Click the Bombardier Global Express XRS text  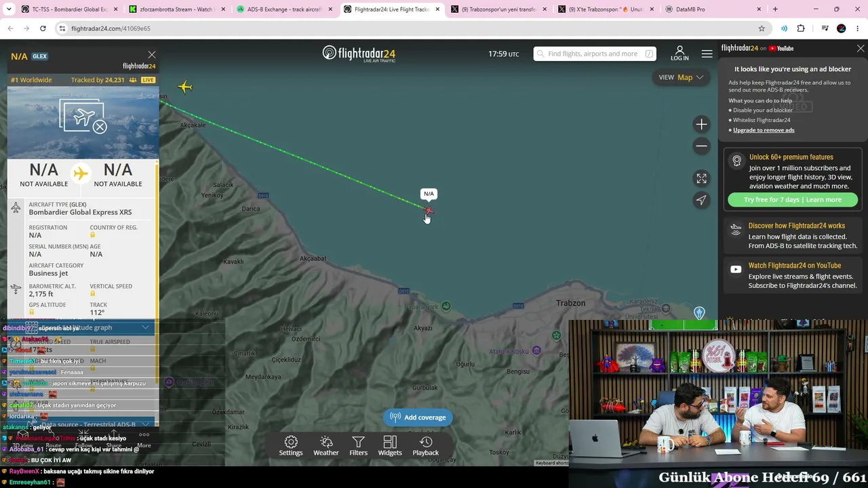(x=80, y=212)
